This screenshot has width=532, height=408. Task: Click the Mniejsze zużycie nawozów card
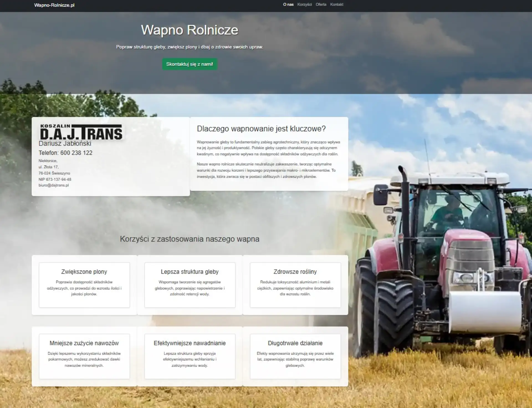pos(84,356)
